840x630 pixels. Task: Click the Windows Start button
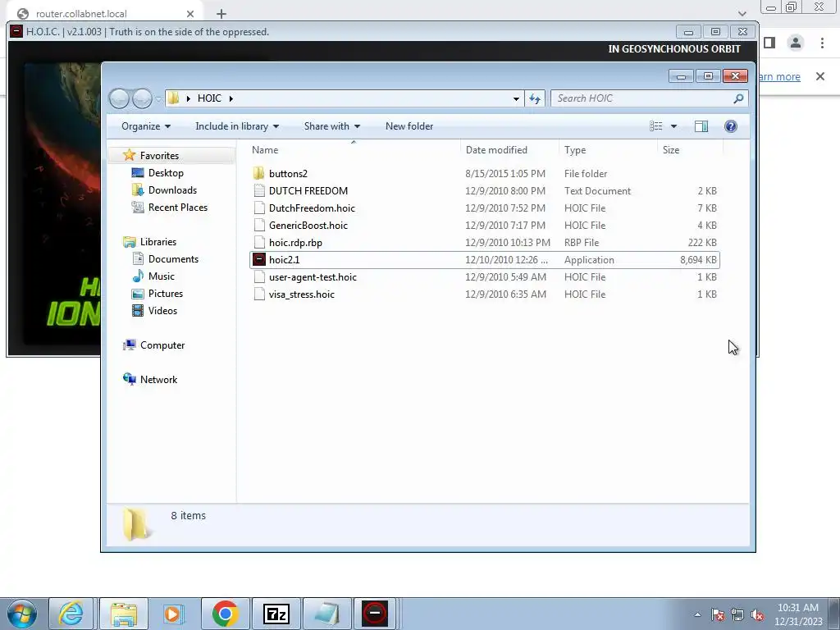[22, 614]
